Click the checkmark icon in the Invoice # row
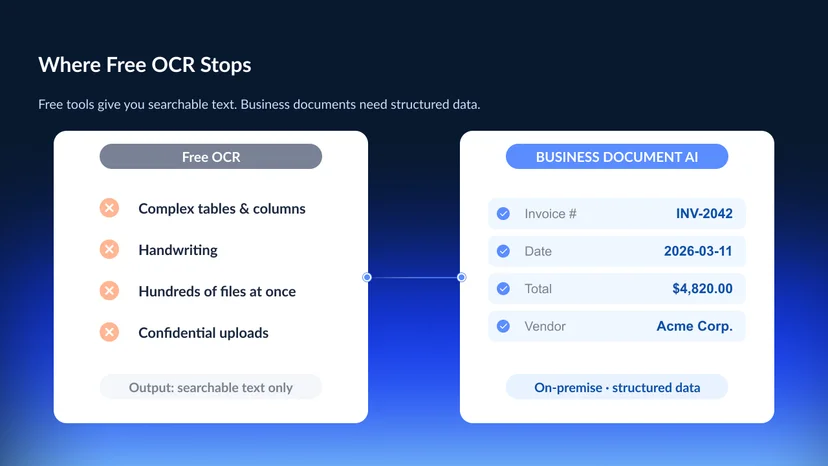The height and width of the screenshot is (466, 828). click(x=503, y=213)
